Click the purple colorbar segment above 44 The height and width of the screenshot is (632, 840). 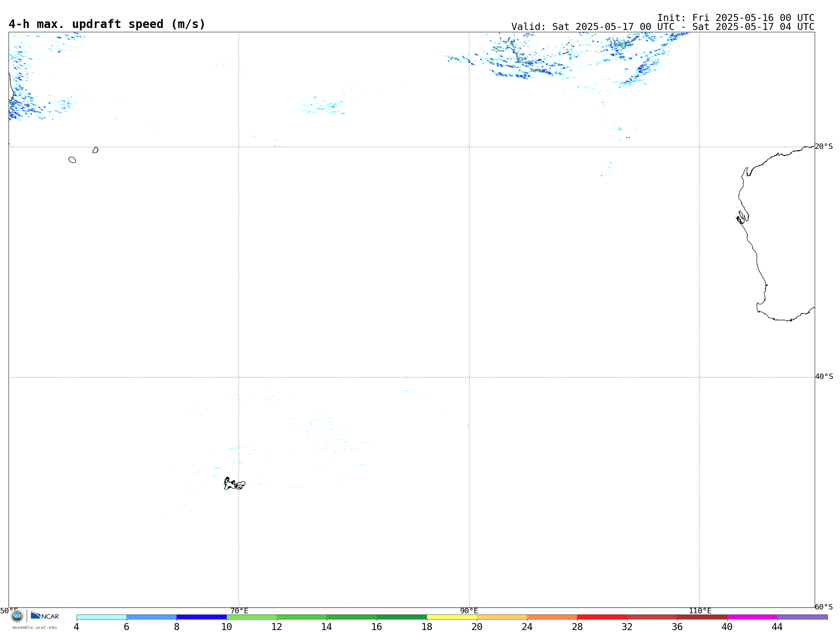[802, 617]
